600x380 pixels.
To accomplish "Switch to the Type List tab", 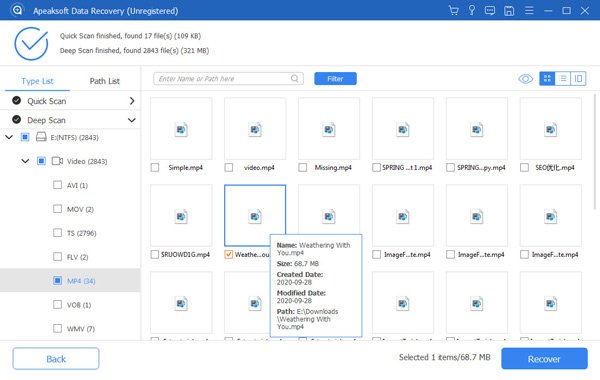I will (x=38, y=81).
